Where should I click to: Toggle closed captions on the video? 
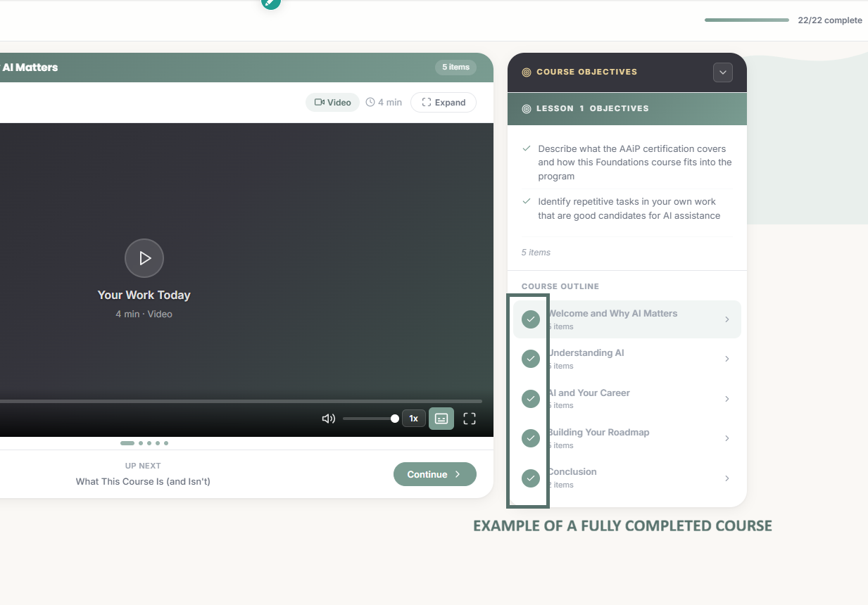tap(441, 419)
